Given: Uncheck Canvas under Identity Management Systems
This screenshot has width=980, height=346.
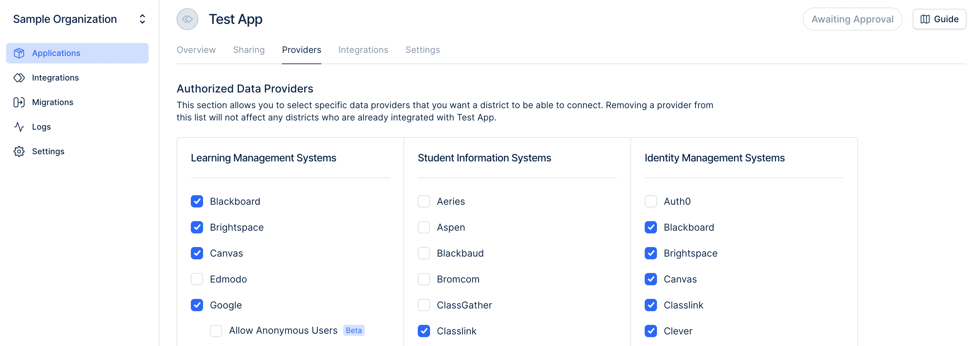Looking at the screenshot, I should [x=650, y=279].
